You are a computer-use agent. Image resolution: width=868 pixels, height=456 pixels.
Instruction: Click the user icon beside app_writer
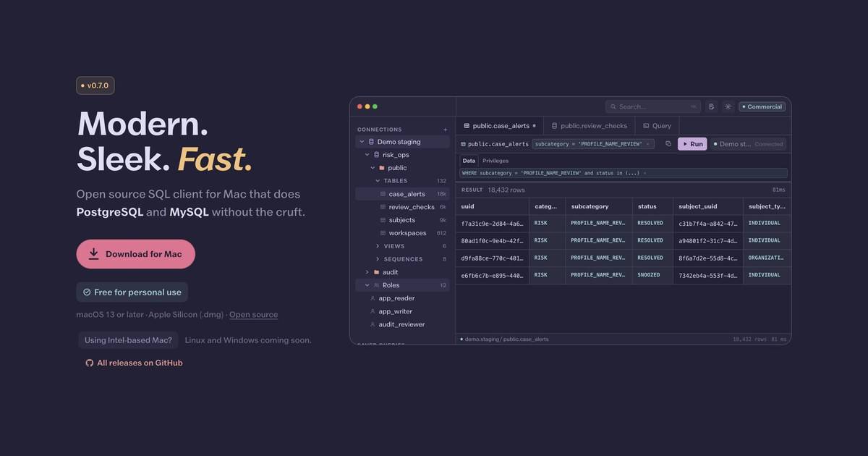[373, 311]
